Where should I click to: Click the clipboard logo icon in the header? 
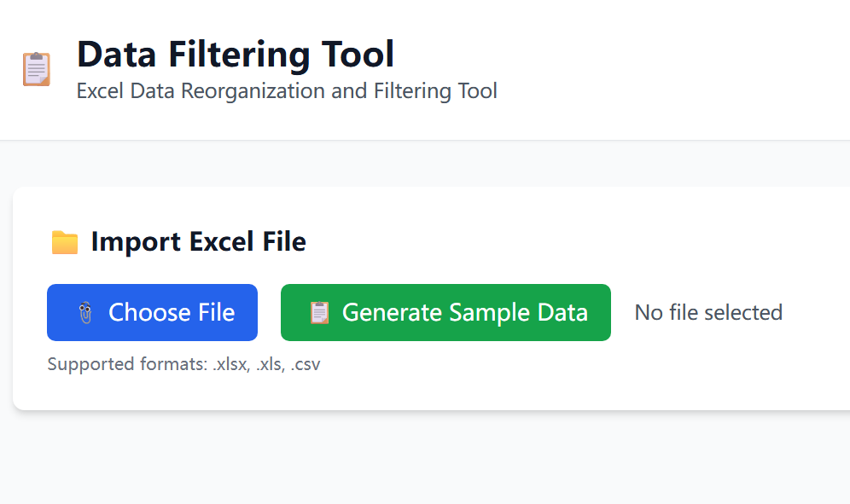(37, 69)
